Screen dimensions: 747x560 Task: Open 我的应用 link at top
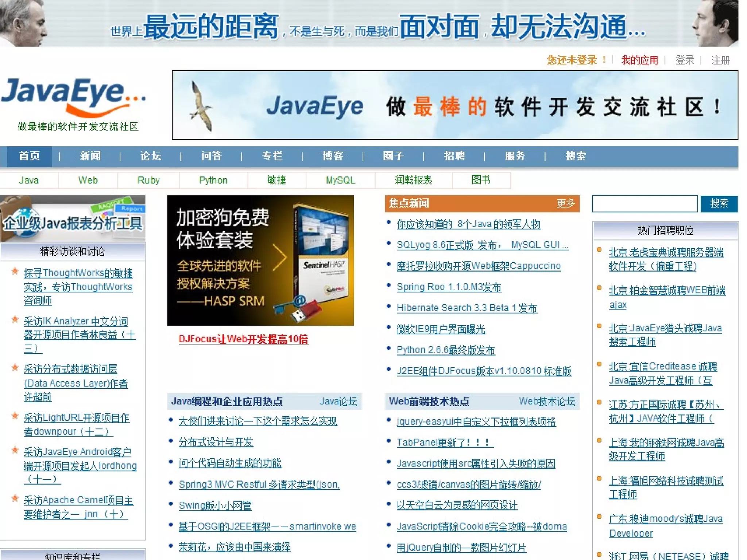click(640, 60)
